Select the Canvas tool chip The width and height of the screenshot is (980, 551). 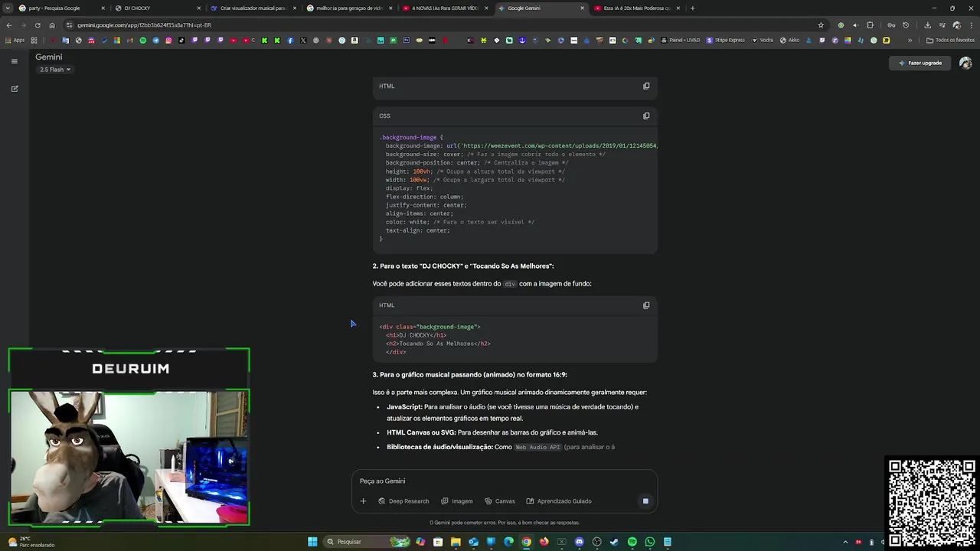(x=500, y=501)
